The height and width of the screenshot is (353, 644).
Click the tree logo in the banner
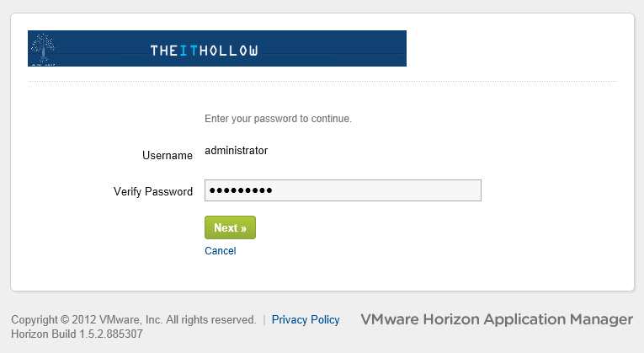pos(40,48)
